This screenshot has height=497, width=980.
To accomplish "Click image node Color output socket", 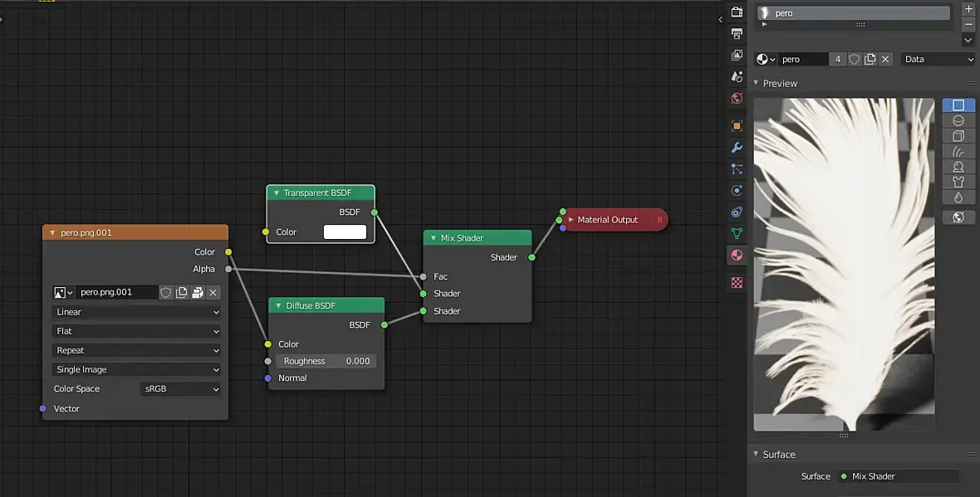I will (228, 252).
